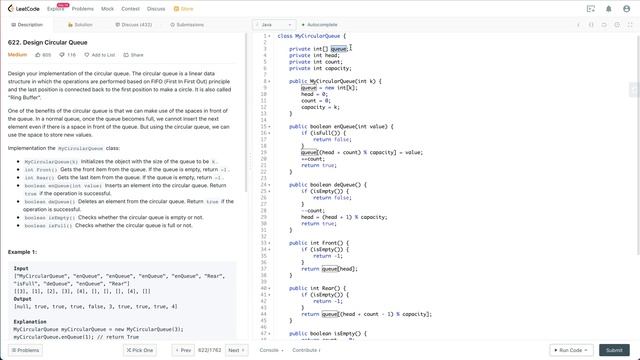This screenshot has height=360, width=640.
Task: Open Problems in the top navigation
Action: click(x=83, y=9)
